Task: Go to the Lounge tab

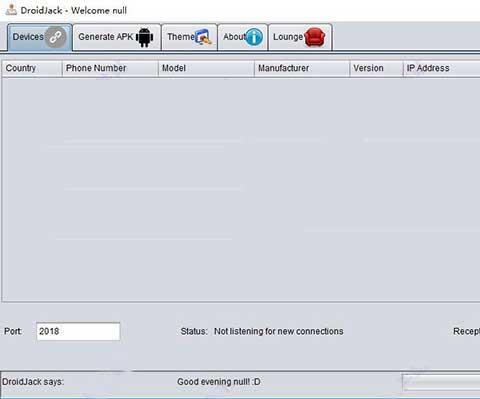Action: point(300,37)
